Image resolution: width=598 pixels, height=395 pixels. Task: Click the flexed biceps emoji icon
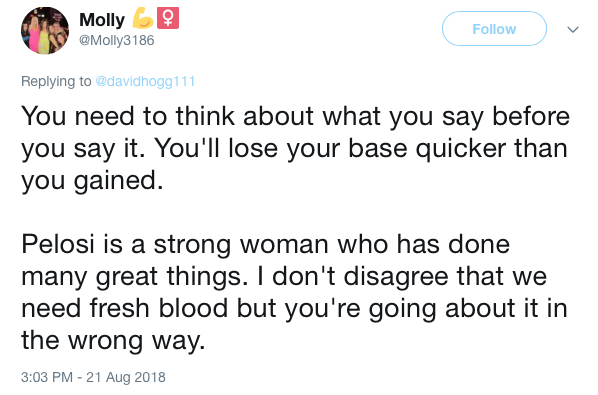[143, 19]
